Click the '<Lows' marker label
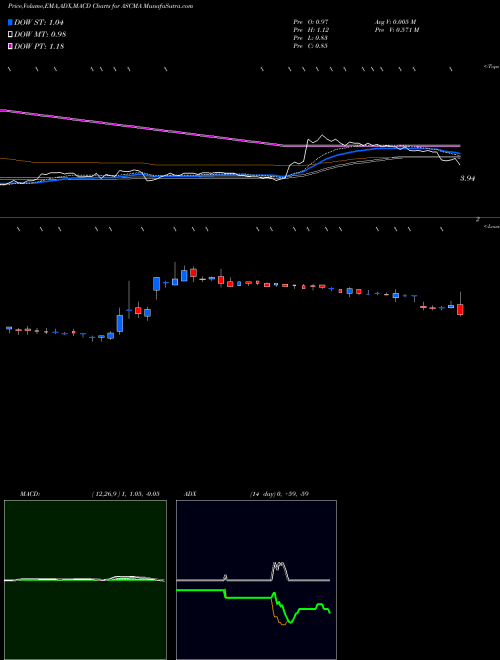Image resolution: width=500 pixels, height=660 pixels. (491, 226)
